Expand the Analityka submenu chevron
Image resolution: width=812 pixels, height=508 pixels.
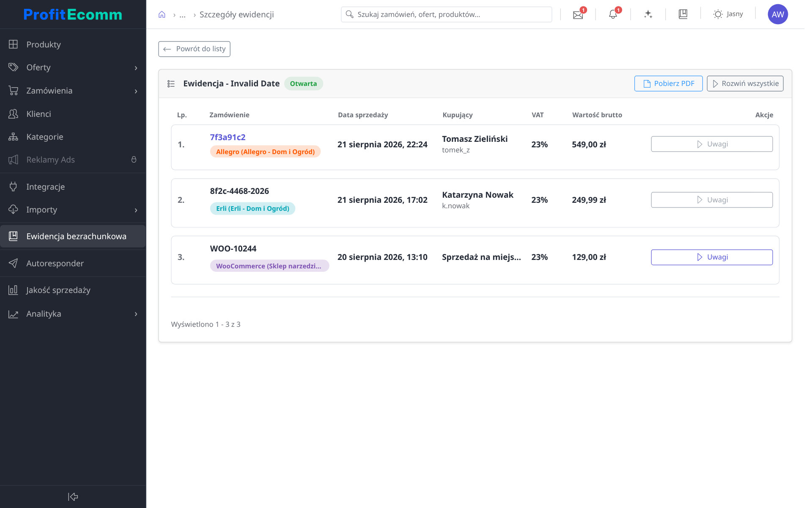[x=136, y=314]
